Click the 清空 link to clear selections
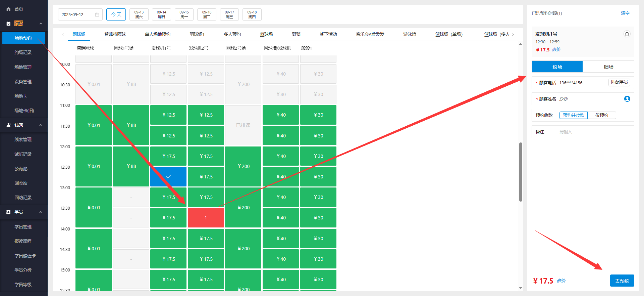 click(x=625, y=13)
